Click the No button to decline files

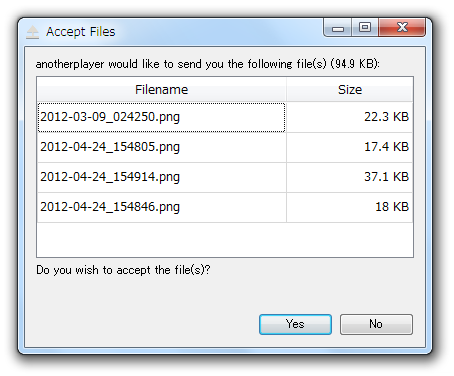pyautogui.click(x=376, y=324)
